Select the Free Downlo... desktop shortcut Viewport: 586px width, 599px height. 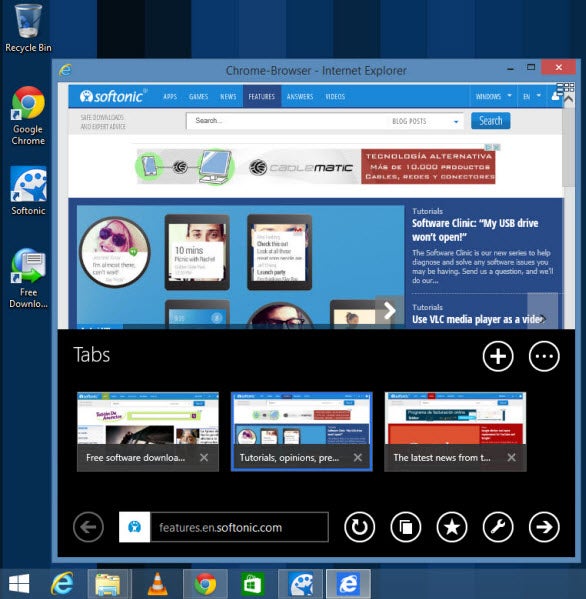pos(28,279)
